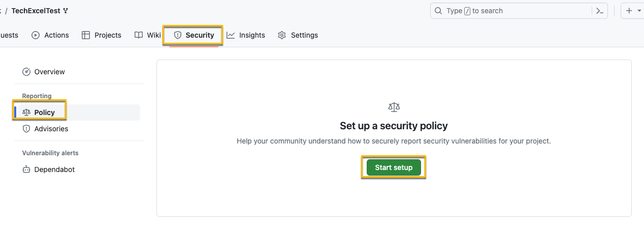Select Policy in the sidebar

[44, 112]
